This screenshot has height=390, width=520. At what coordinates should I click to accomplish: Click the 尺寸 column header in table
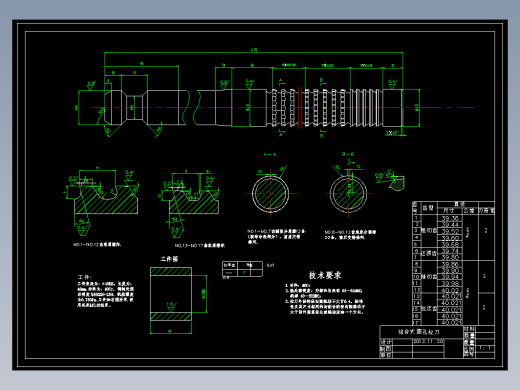point(449,211)
